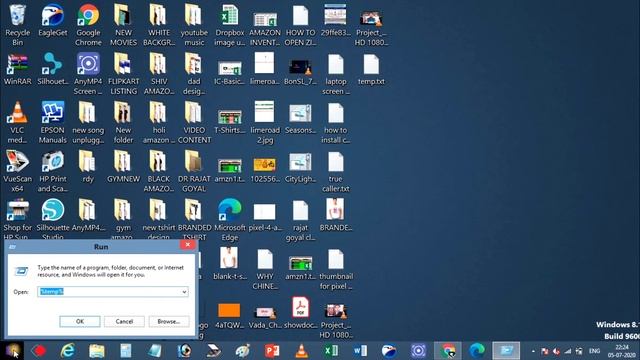This screenshot has width=640, height=360.
Task: Select the EagleGet desktop shortcut
Action: [53, 20]
